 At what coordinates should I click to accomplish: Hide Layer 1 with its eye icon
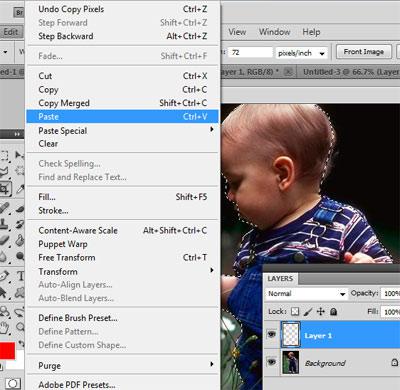(272, 334)
